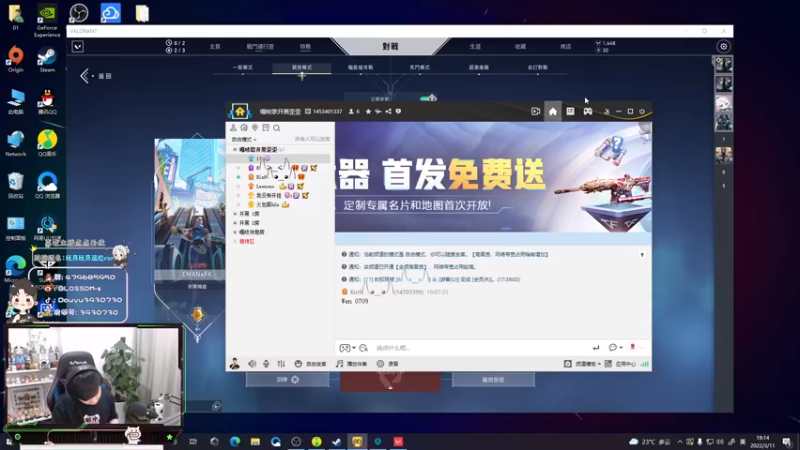800x450 pixels.
Task: Open the QQ penguin desktop shortcut
Action: click(47, 102)
